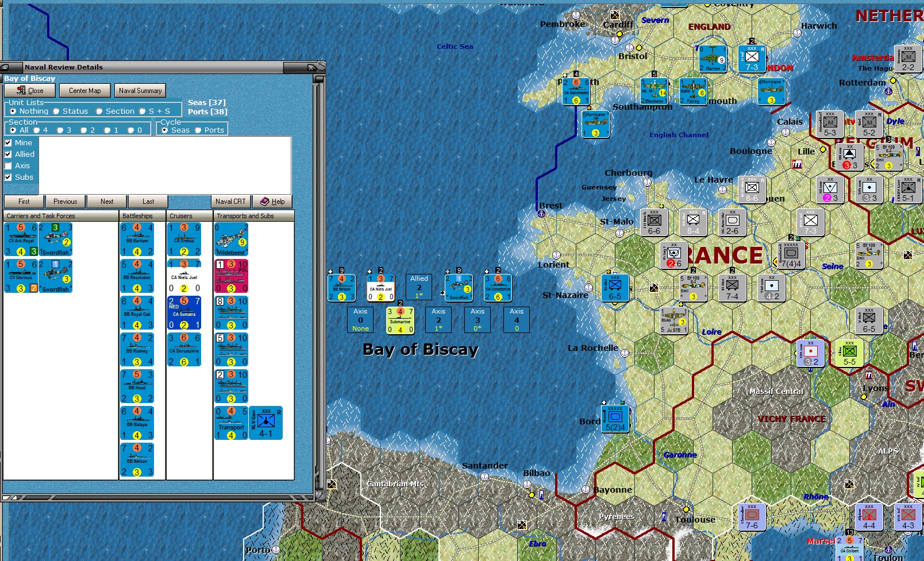
Task: Click the Submarine counter on the map
Action: tap(400, 320)
